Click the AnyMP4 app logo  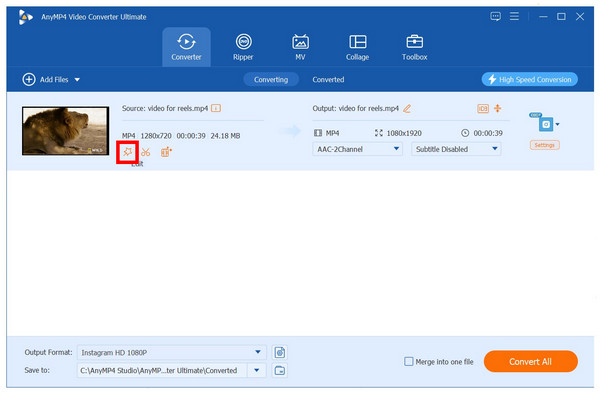click(x=25, y=17)
